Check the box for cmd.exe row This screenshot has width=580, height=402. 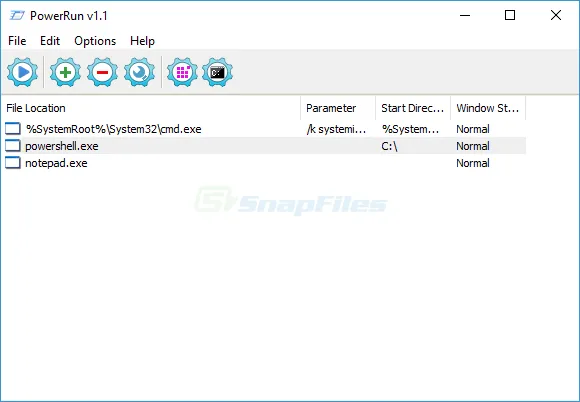click(x=13, y=129)
